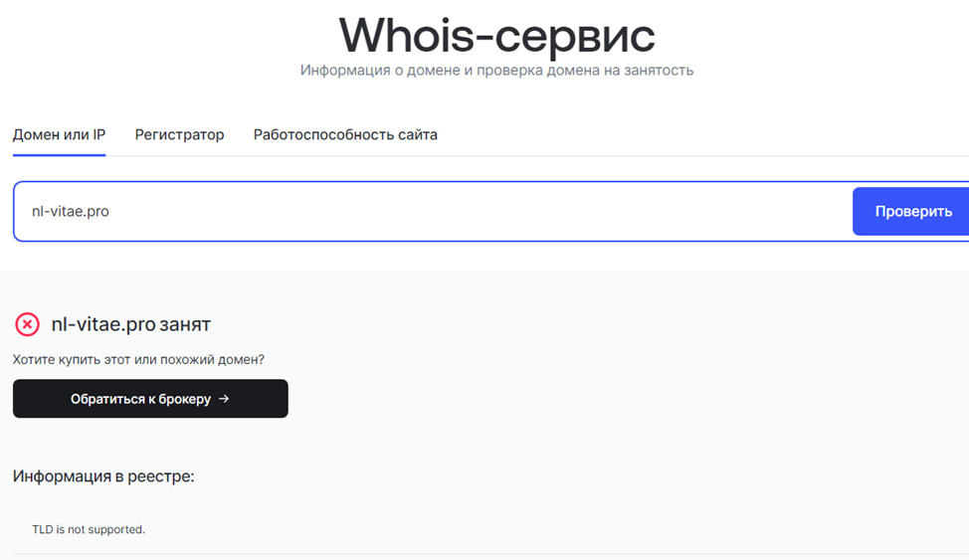
Task: Click the red cross status icon
Action: click(27, 324)
